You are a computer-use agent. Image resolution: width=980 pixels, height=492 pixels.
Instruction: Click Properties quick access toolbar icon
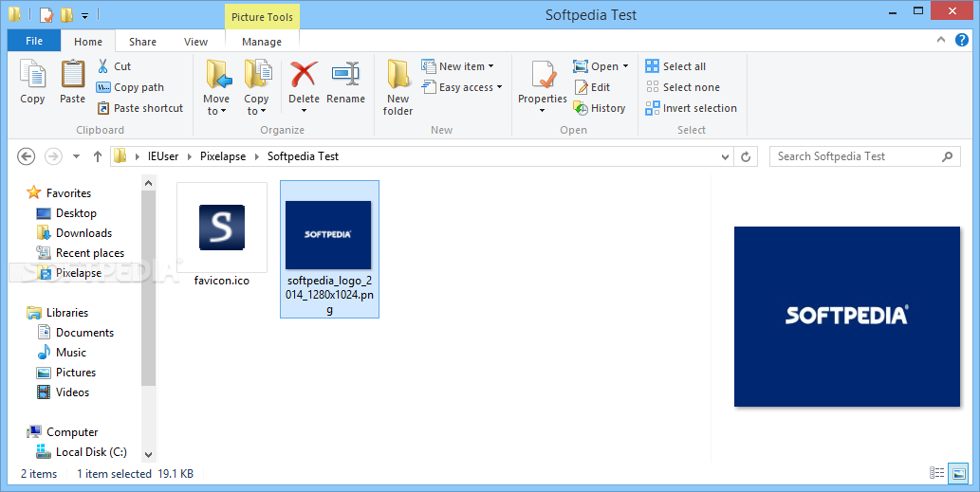click(46, 14)
